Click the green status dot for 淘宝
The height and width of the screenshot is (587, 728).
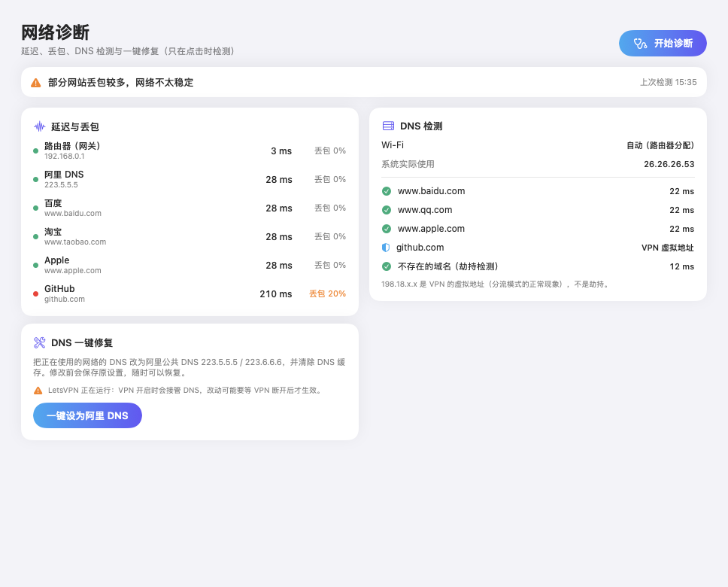(36, 236)
